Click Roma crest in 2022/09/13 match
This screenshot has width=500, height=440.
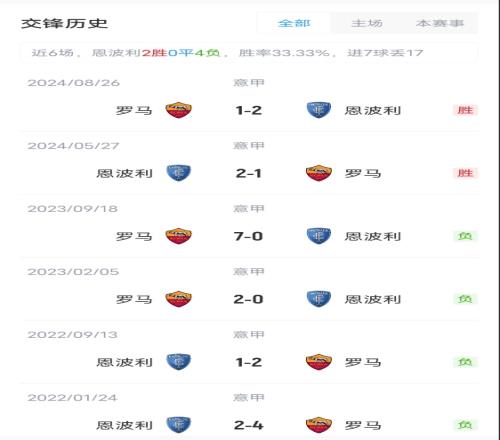[319, 362]
